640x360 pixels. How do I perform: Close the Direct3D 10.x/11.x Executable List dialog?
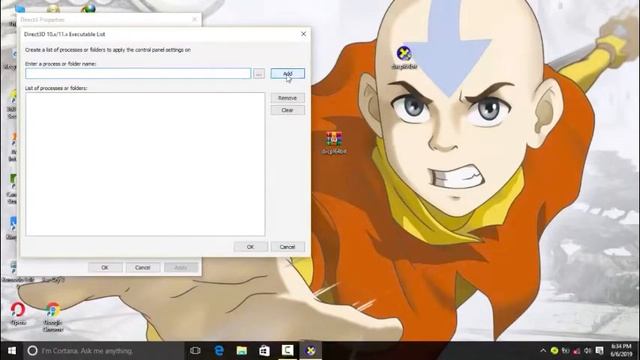point(303,34)
